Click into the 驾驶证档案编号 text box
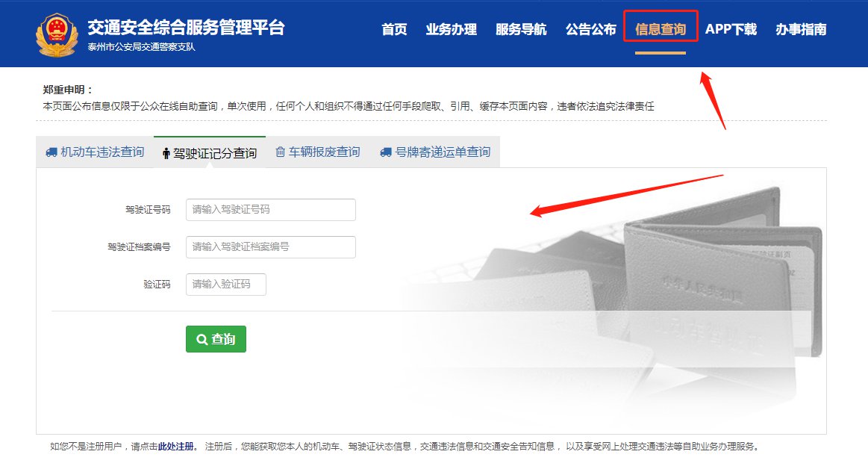 270,246
